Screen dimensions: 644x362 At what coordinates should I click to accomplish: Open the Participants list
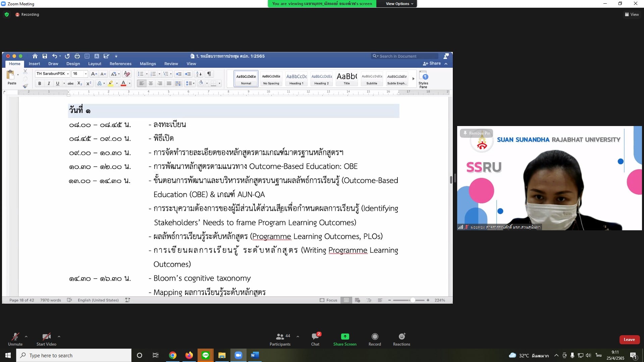280,337
